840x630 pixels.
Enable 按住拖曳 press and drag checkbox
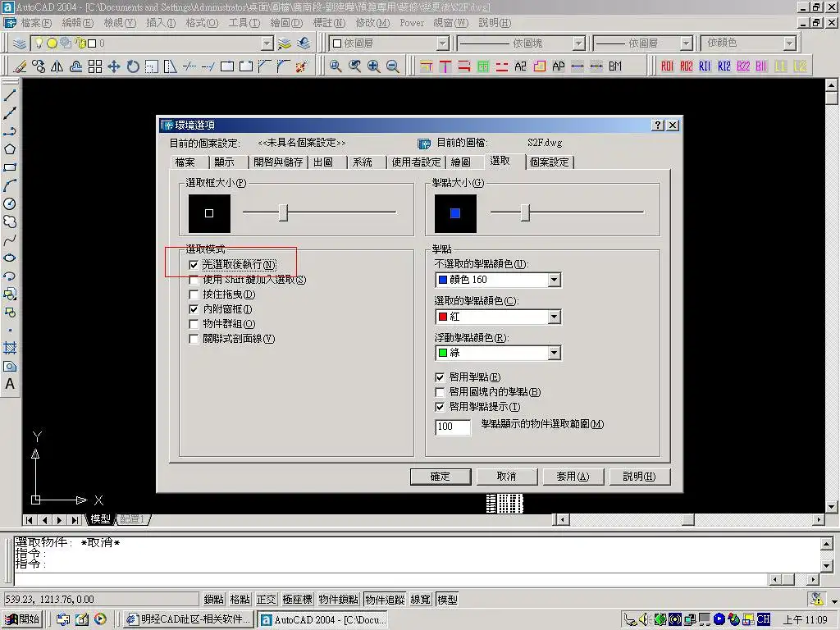pyautogui.click(x=194, y=294)
